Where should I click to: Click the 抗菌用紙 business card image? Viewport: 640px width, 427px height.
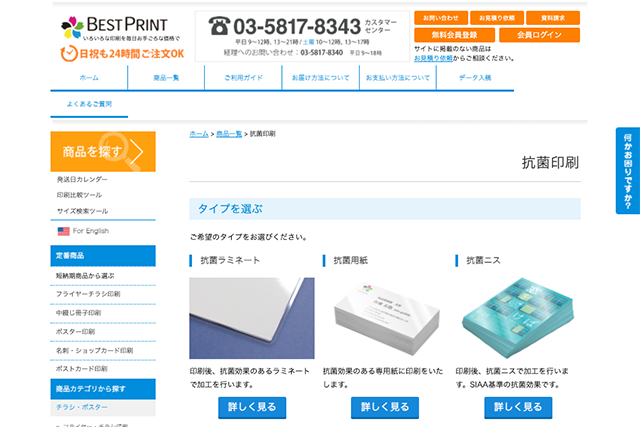[385, 318]
